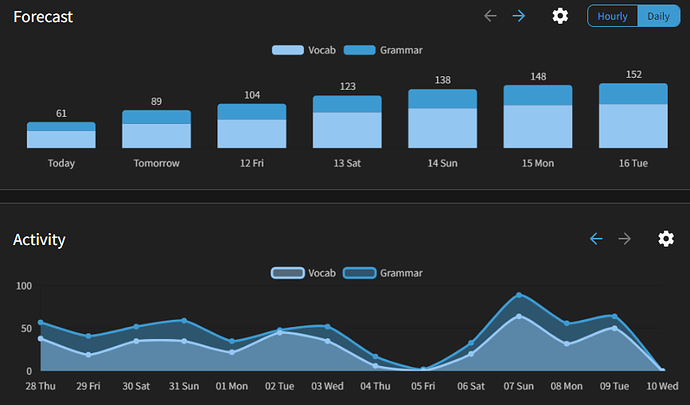Open Forecast settings gear icon
The height and width of the screenshot is (405, 690).
click(x=560, y=16)
